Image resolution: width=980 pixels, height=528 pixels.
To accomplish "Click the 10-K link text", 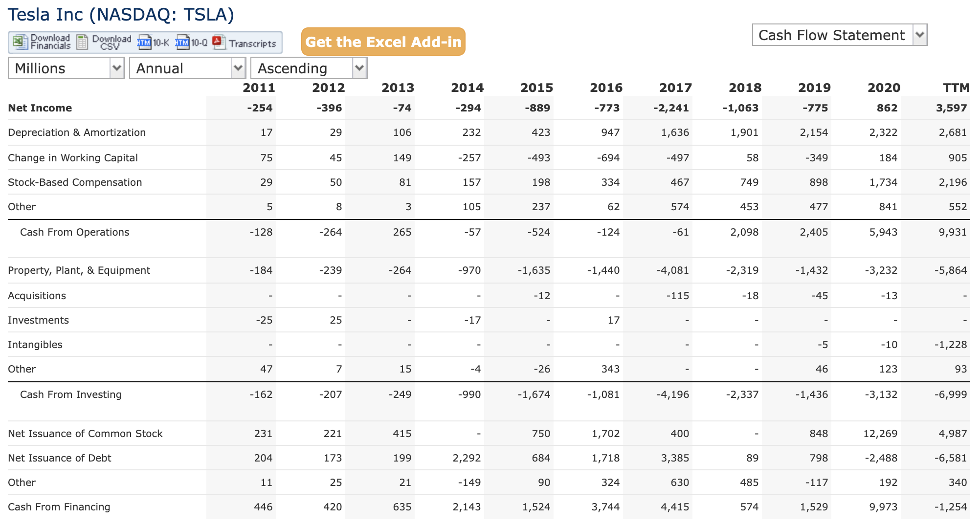I will pos(161,43).
